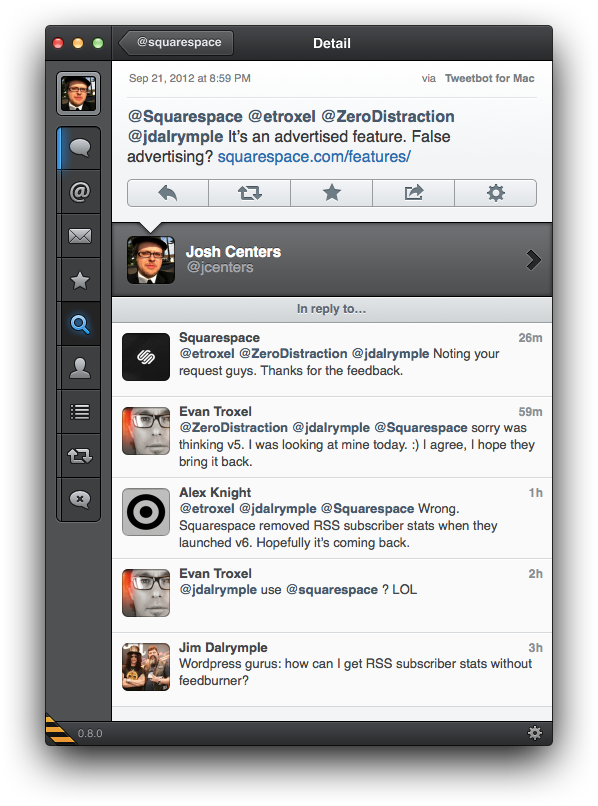This screenshot has width=598, height=806.
Task: Open the Profile person tab
Action: pyautogui.click(x=80, y=368)
